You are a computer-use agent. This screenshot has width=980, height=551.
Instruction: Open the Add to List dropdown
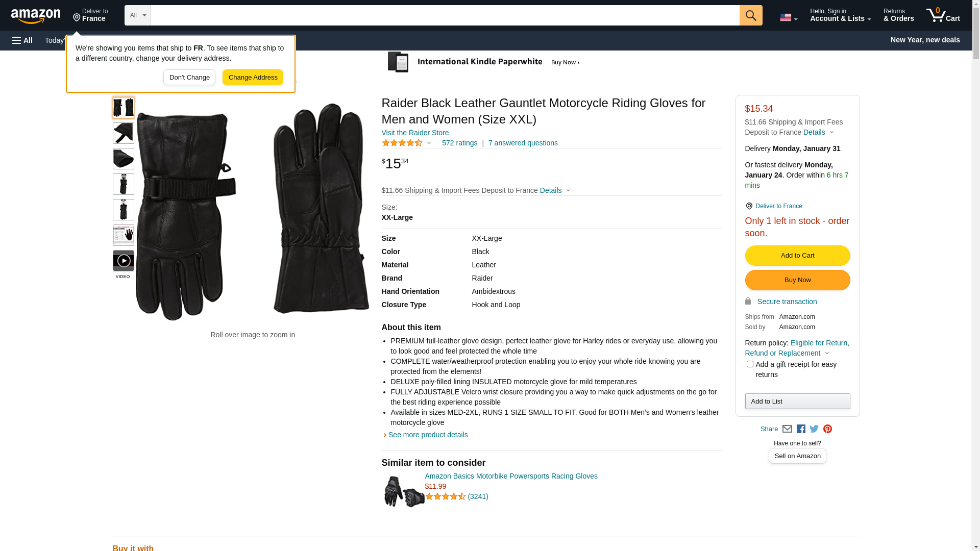(797, 402)
